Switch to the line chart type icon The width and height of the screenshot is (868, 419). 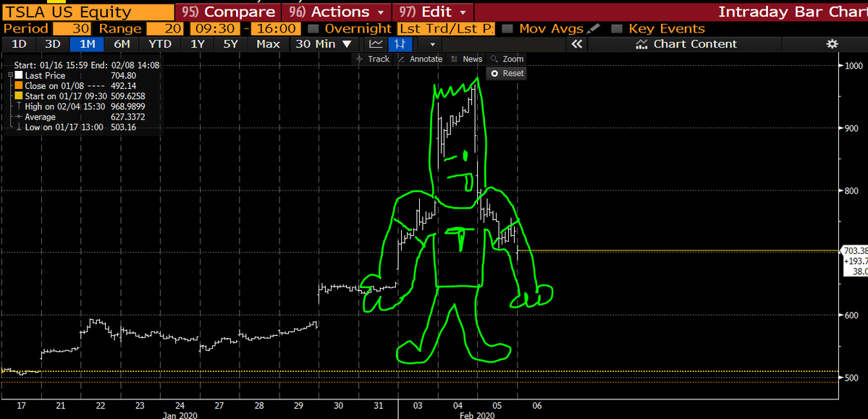click(x=376, y=44)
